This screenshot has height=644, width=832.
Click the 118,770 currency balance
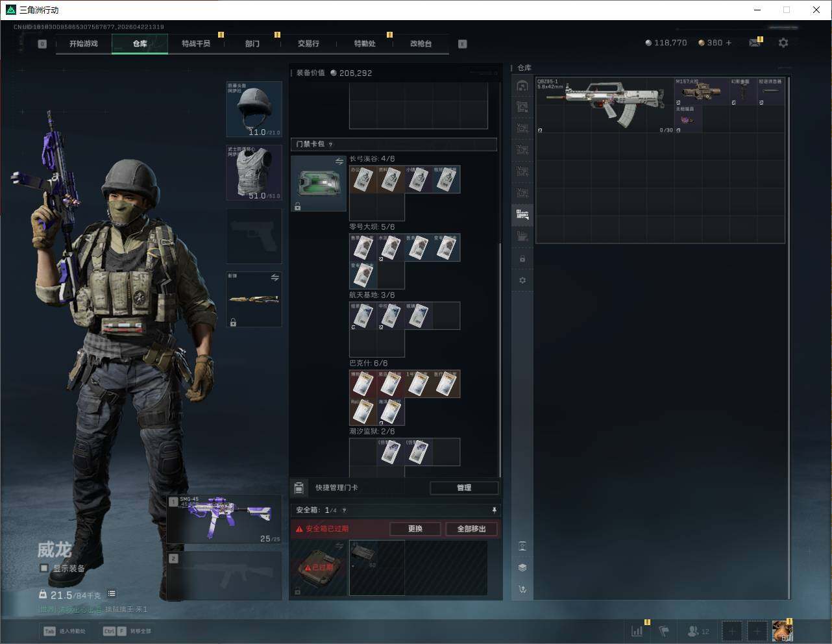coord(666,43)
